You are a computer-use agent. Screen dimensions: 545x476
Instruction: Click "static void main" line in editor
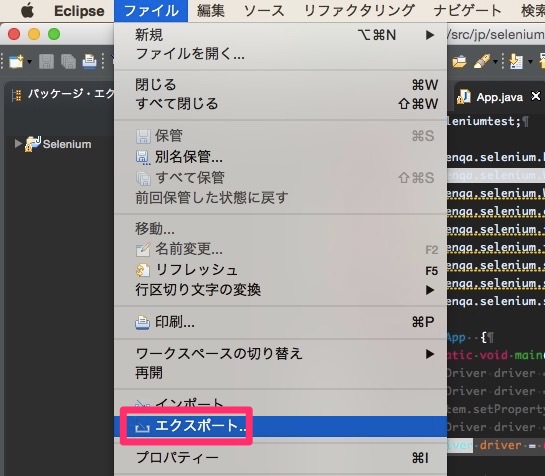(496, 355)
